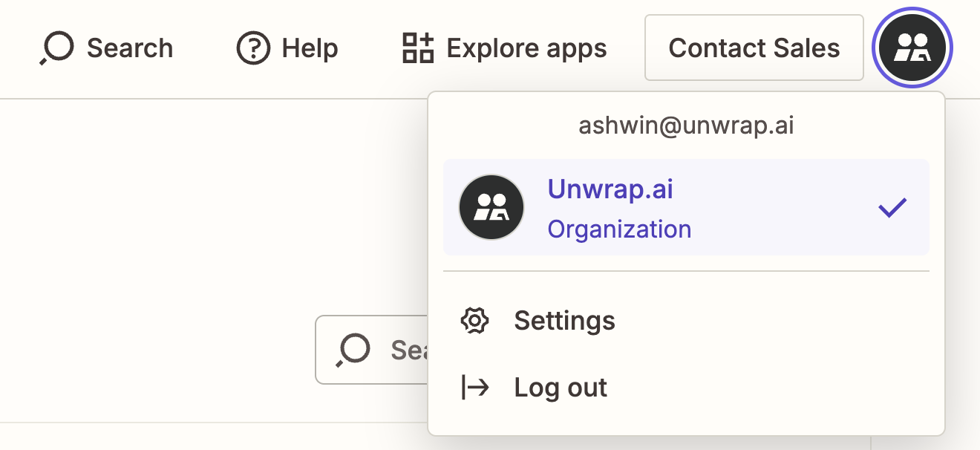This screenshot has width=980, height=450.
Task: Open the Search icon in the top bar
Action: point(56,47)
